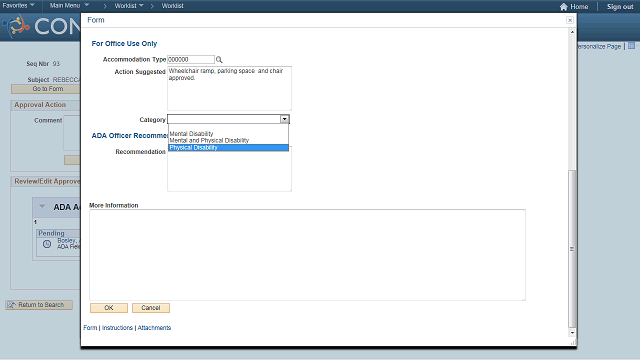Click the Go to Form button

point(46,89)
